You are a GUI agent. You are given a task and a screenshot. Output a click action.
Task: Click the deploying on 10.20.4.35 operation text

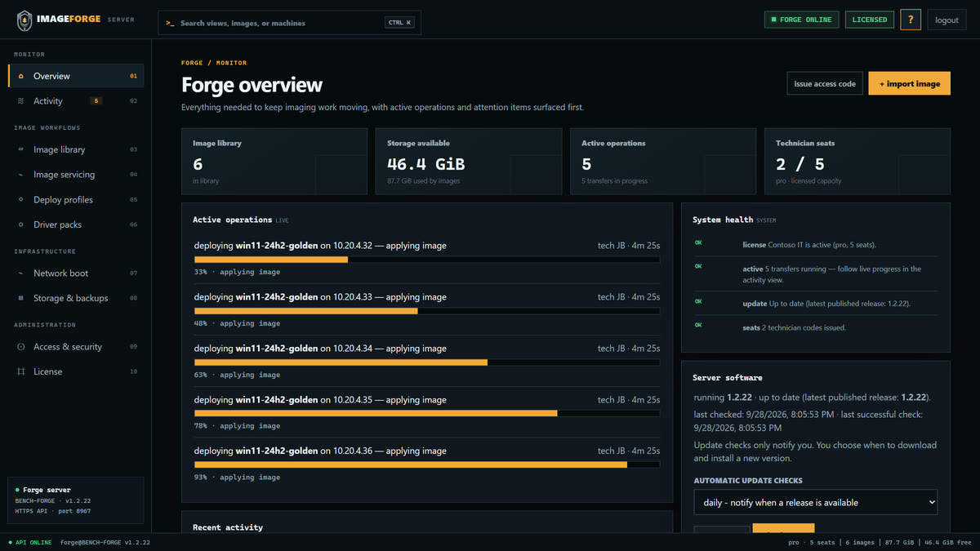click(320, 400)
